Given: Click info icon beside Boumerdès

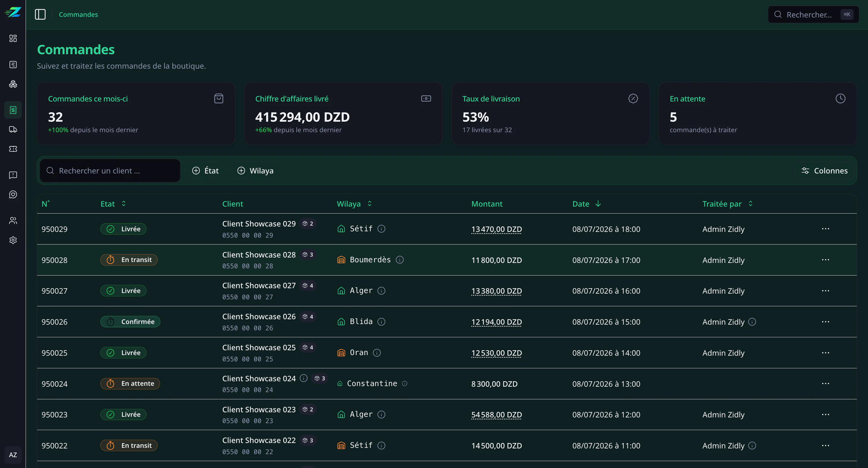Looking at the screenshot, I should (400, 260).
